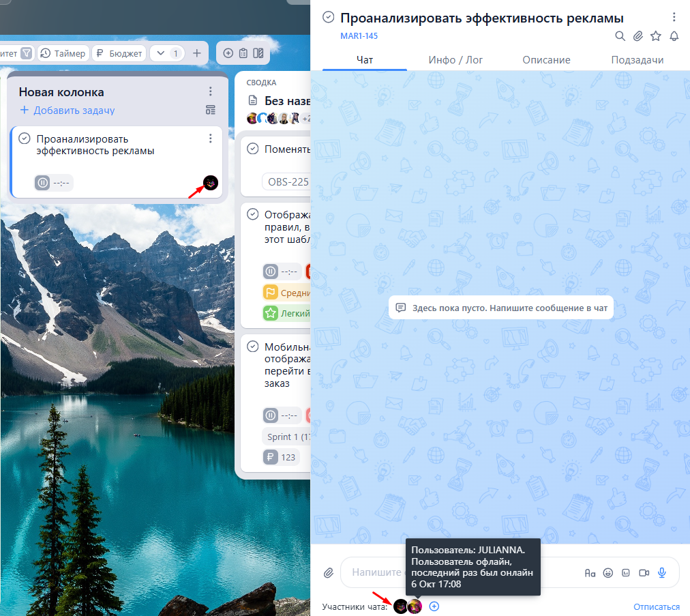Mark the Новая колонка task card as complete
This screenshot has width=690, height=616.
pos(24,138)
